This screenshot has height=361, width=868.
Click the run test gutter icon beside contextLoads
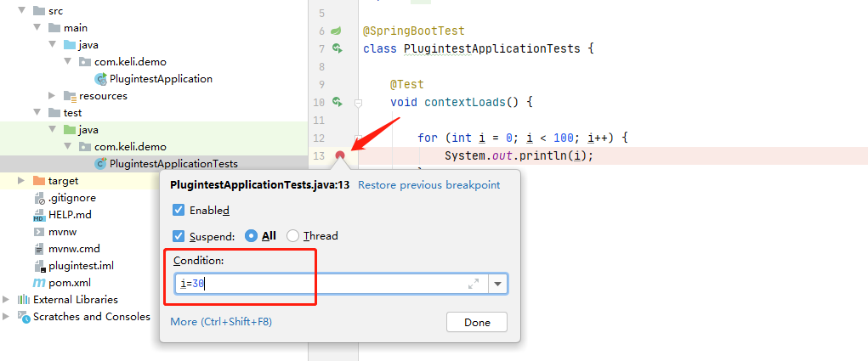coord(338,102)
